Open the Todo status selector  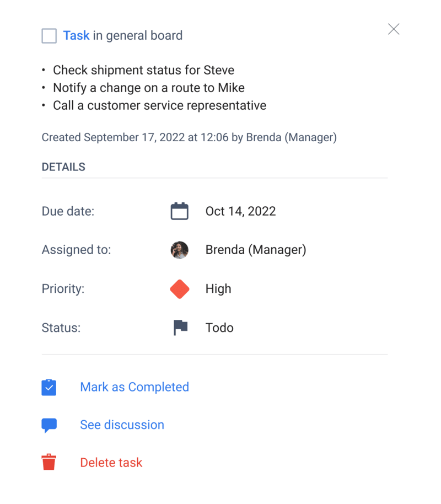point(219,327)
